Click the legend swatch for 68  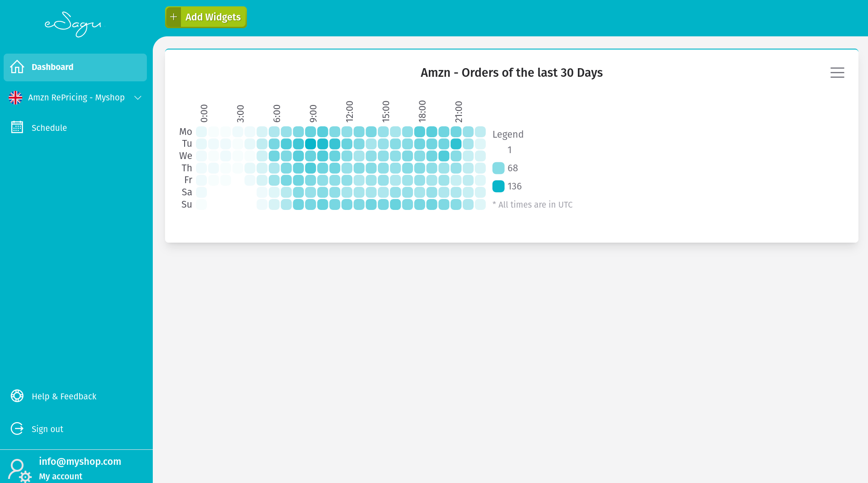pyautogui.click(x=498, y=168)
